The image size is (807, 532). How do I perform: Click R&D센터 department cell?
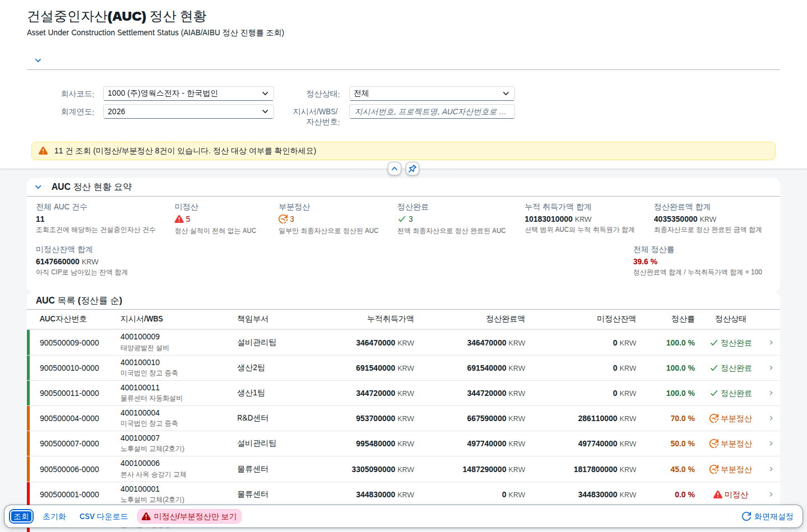[x=253, y=418]
